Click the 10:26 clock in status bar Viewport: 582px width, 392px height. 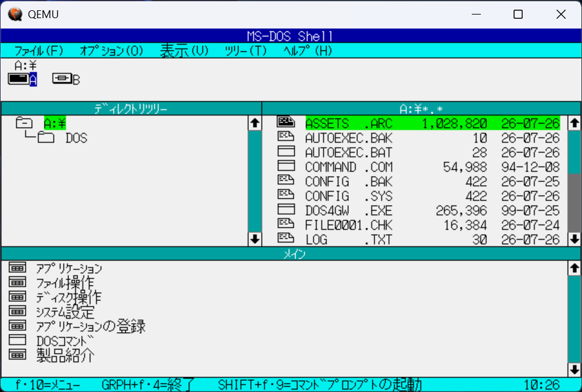point(541,385)
